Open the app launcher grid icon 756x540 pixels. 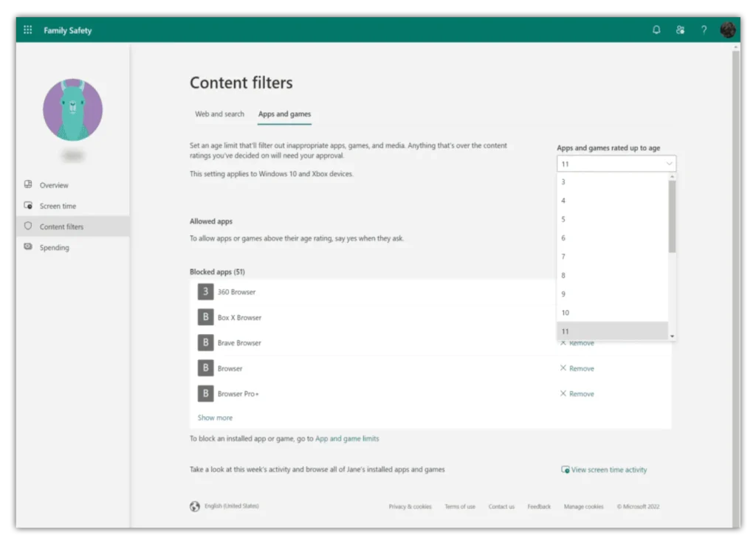coord(27,30)
